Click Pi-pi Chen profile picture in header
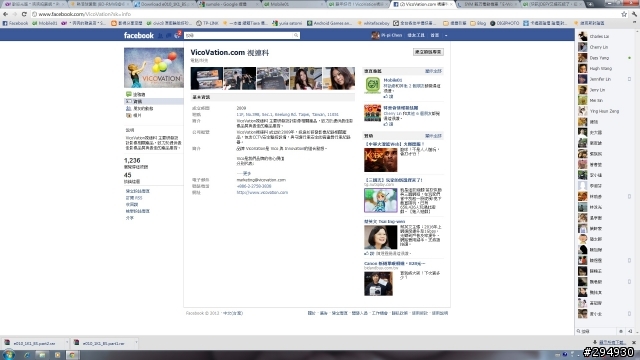Viewport: 640px width, 360px height. click(x=375, y=36)
